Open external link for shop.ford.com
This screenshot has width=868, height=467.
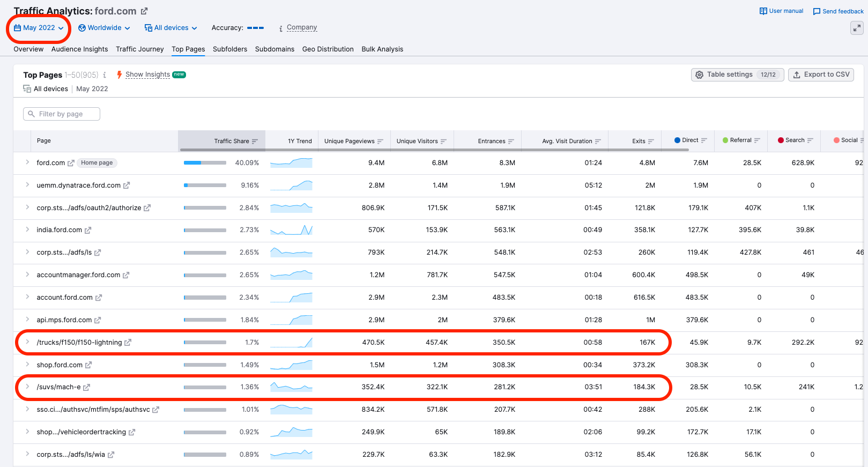pyautogui.click(x=88, y=365)
